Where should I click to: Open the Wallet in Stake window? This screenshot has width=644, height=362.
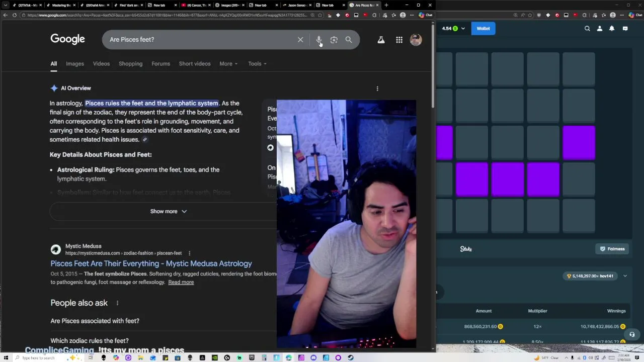[x=483, y=29]
